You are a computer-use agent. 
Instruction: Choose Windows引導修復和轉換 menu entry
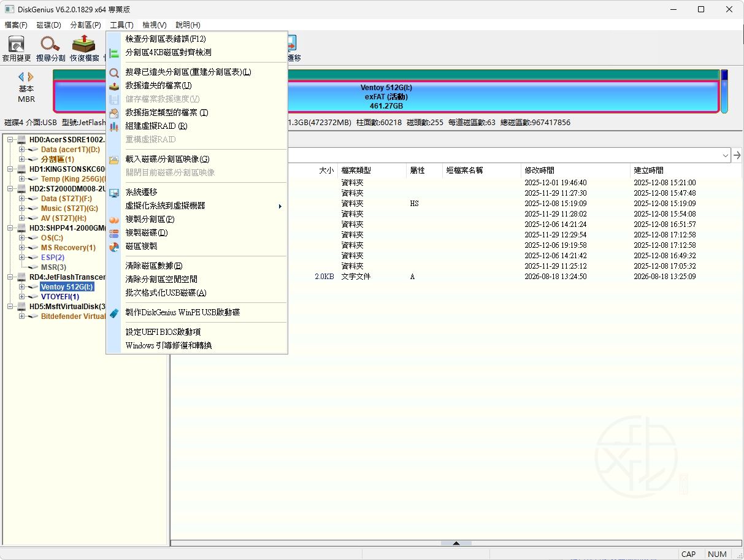[197, 345]
